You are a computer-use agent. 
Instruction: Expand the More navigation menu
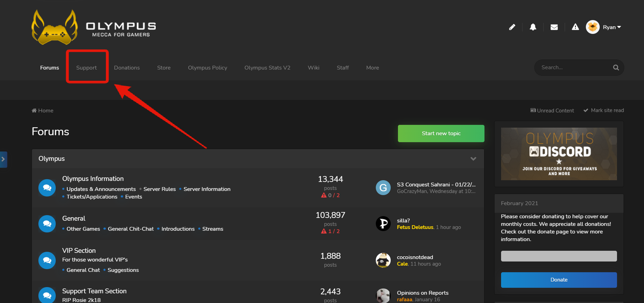[373, 68]
